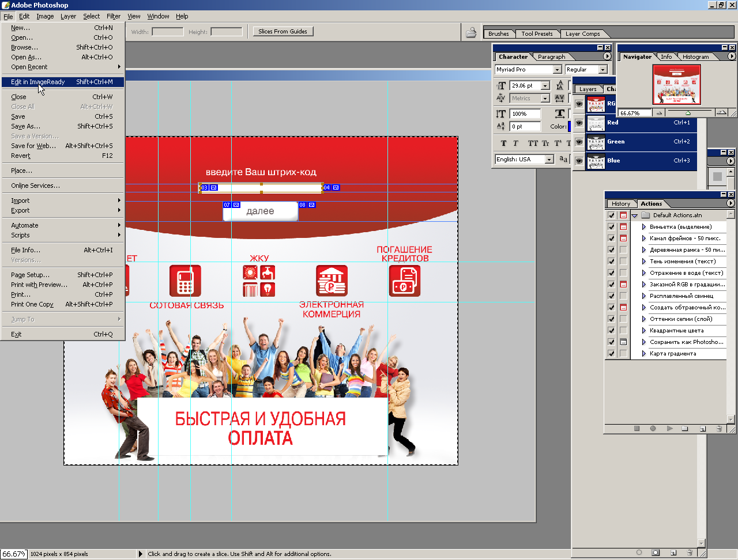Hide the RGB composite channel
This screenshot has height=560, width=738.
(x=579, y=104)
